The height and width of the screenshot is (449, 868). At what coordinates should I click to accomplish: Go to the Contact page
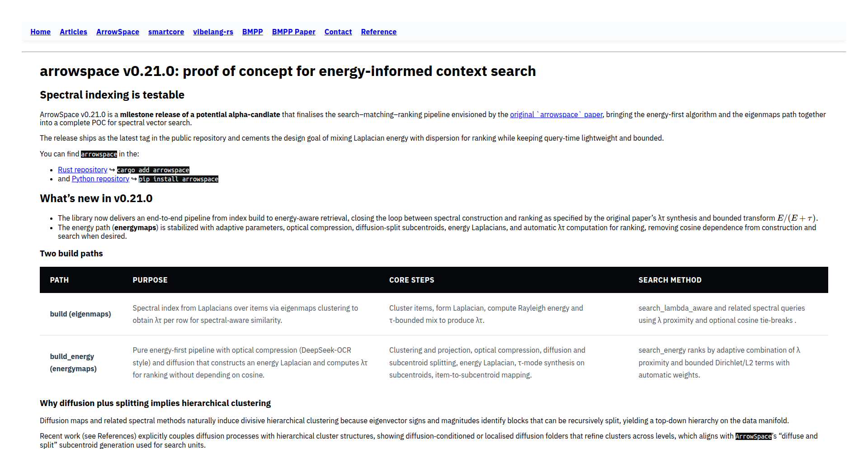338,32
